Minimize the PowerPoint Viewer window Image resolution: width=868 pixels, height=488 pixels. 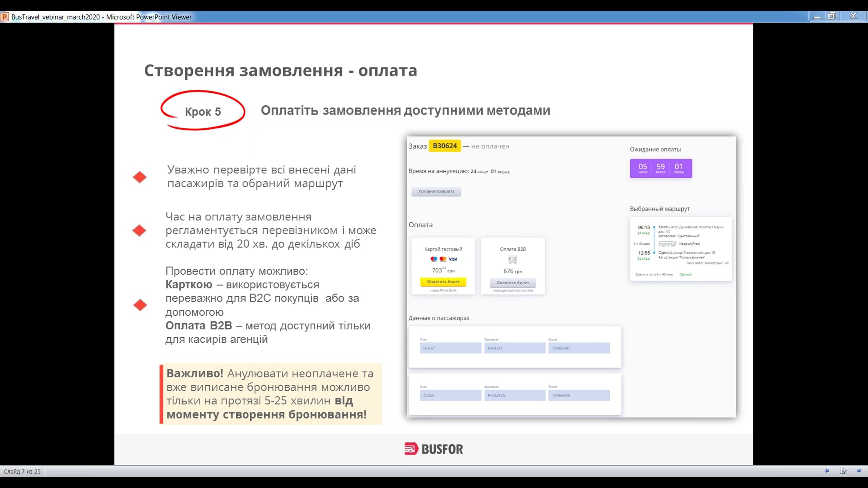point(817,17)
